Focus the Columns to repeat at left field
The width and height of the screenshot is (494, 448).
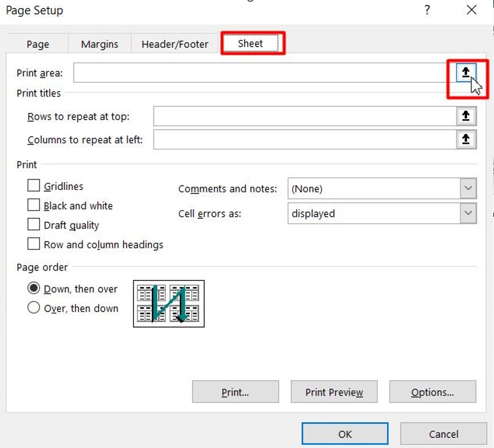[x=305, y=140]
